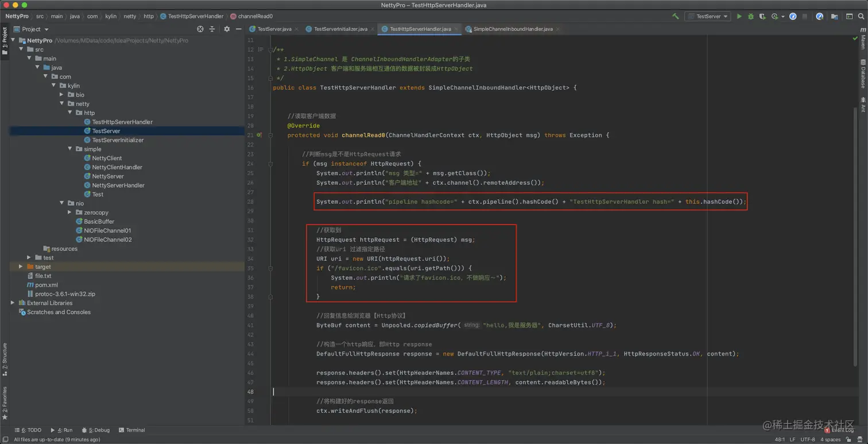Select NettyClientHandler in project tree
This screenshot has width=868, height=444.
tap(117, 167)
